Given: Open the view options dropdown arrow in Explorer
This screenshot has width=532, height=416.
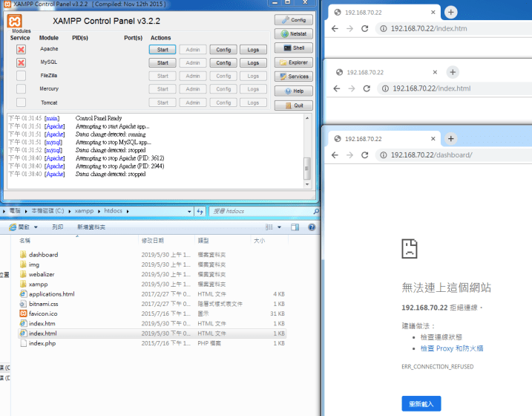Looking at the screenshot, I should point(278,227).
